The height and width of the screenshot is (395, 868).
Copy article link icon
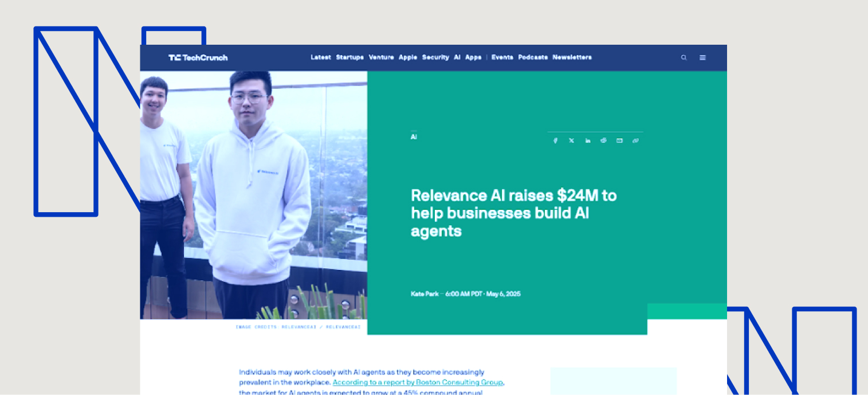(635, 140)
